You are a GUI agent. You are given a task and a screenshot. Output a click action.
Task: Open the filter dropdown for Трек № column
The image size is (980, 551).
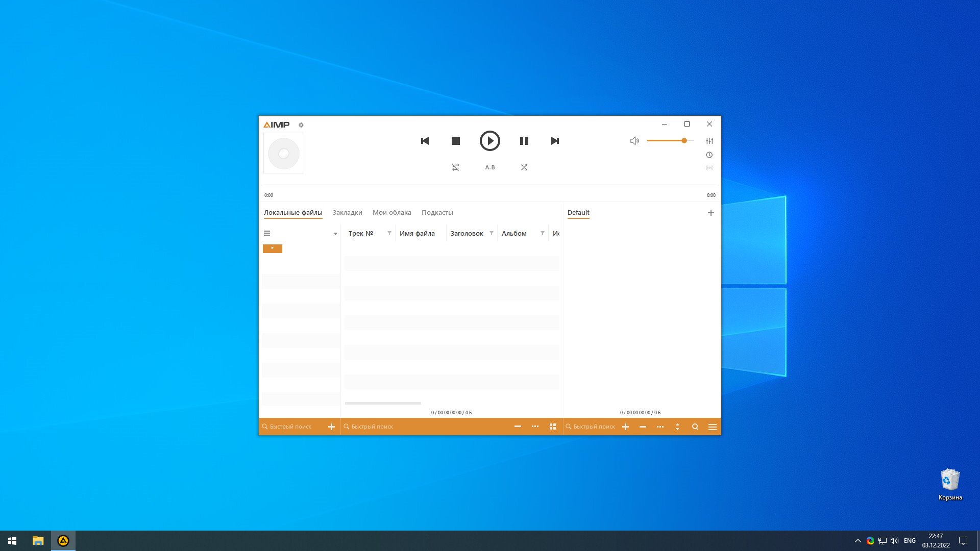389,233
